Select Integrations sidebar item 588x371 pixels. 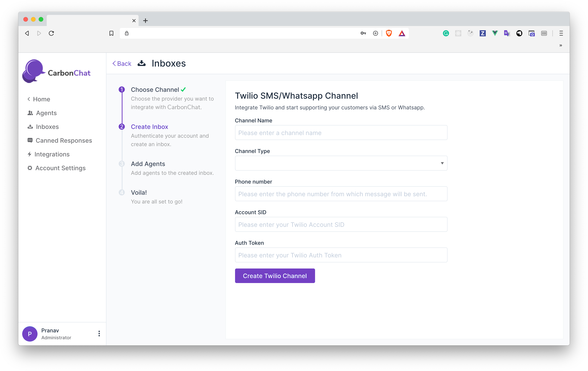(x=52, y=154)
